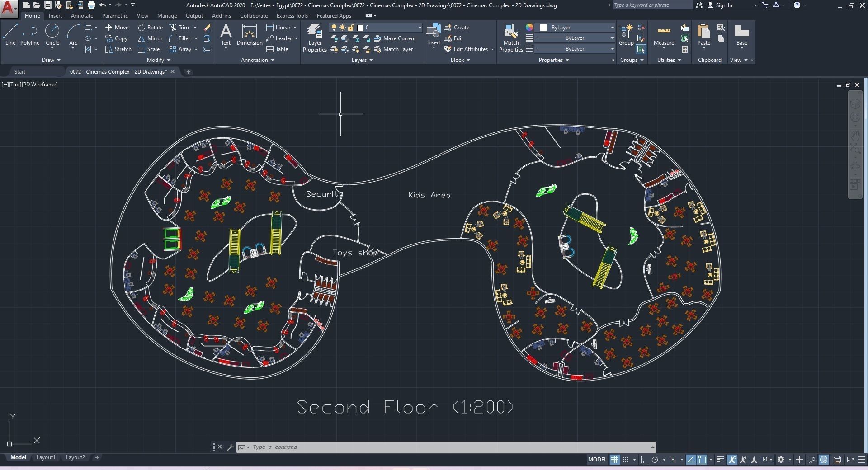Screen dimensions: 868x470
Task: Click the Paste clipboard tool
Action: click(703, 35)
